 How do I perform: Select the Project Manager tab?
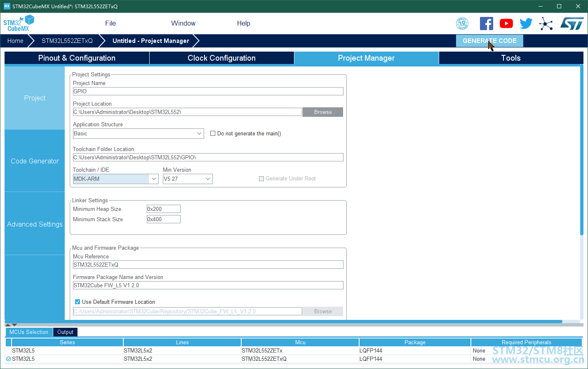367,58
